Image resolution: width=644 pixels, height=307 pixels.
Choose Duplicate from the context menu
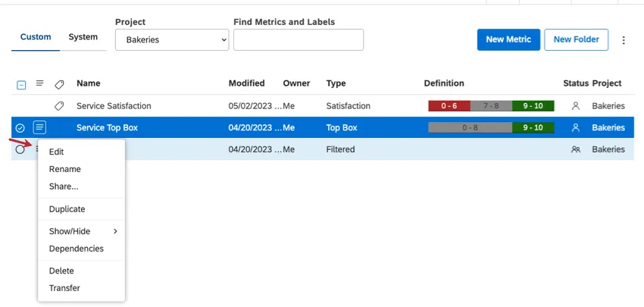[67, 209]
